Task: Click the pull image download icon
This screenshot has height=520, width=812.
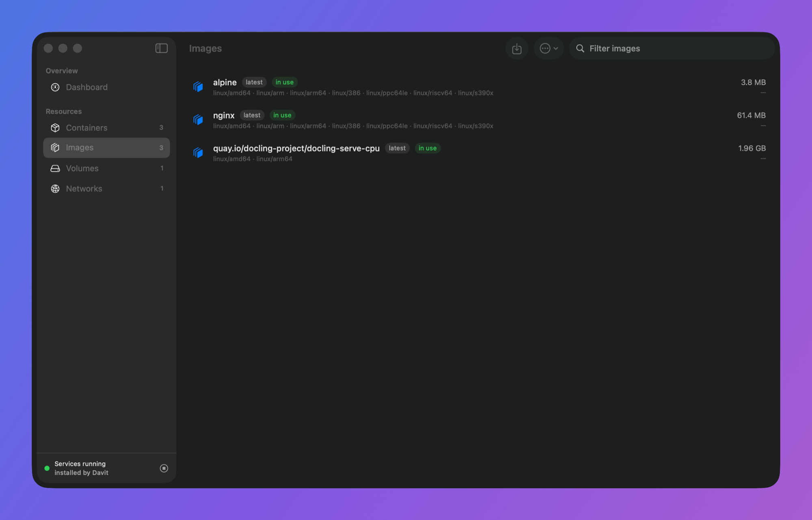Action: coord(517,48)
